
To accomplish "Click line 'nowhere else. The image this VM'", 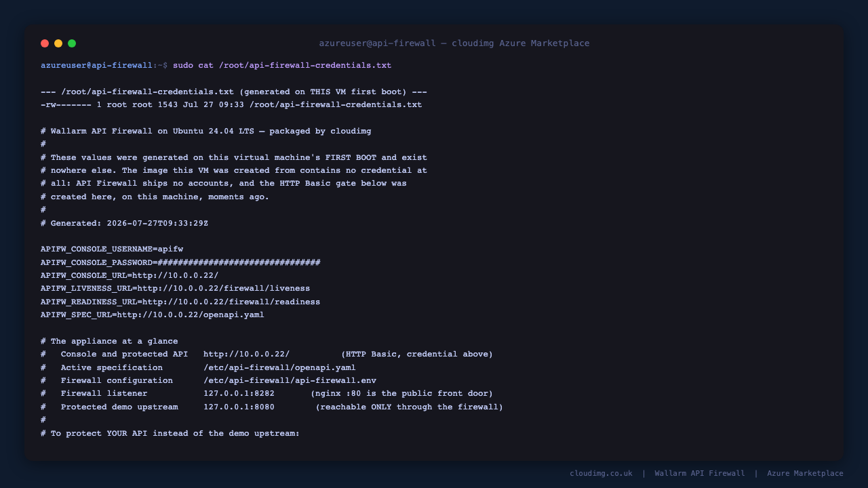I will (x=234, y=171).
